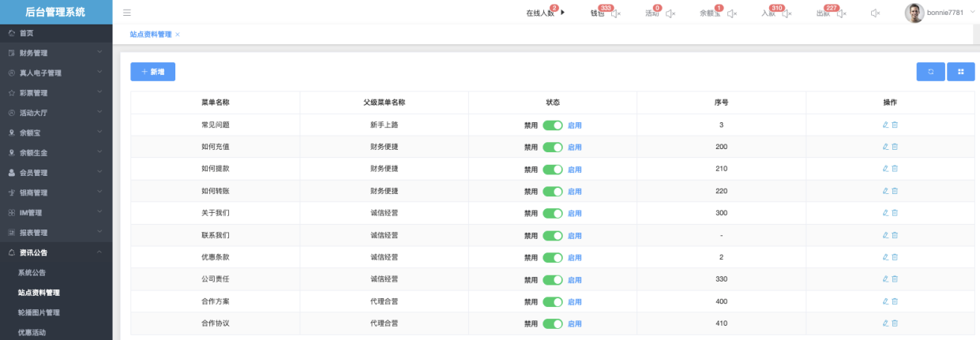980x340 pixels.
Task: Click the edit icon for 关于我们 row
Action: click(885, 213)
